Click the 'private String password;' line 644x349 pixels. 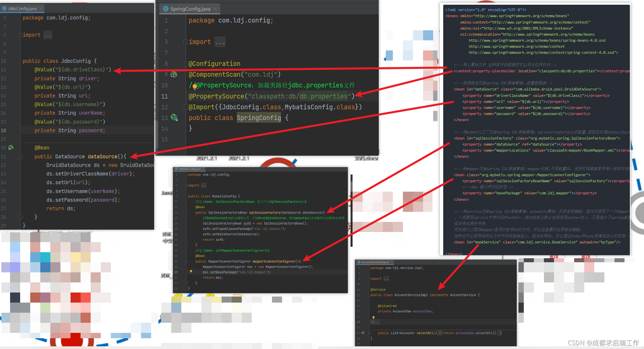click(x=70, y=130)
